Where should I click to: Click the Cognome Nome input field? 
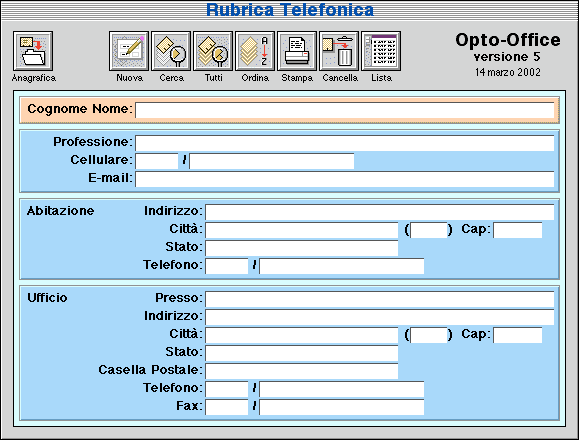(x=345, y=110)
